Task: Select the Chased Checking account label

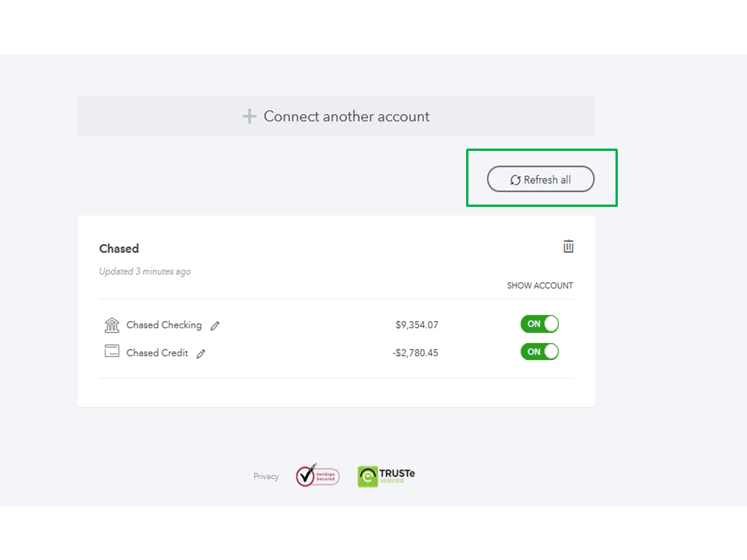Action: pos(163,325)
